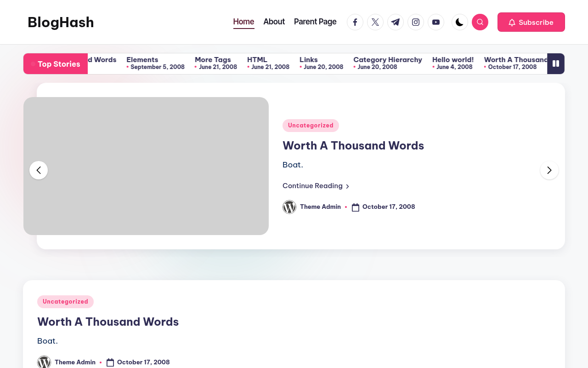Click the Uncategorized tag in the post list

pos(65,302)
